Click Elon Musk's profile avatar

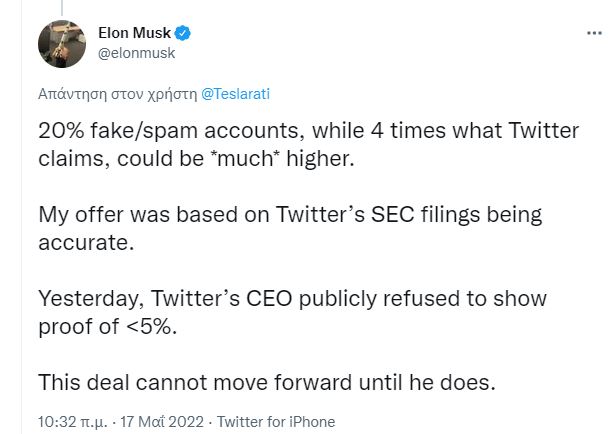click(x=60, y=43)
